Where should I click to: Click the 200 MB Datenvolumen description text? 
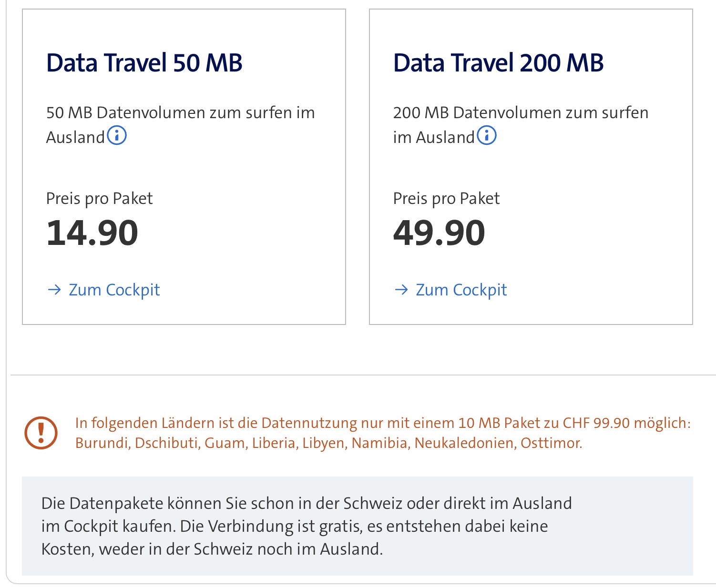coord(521,113)
